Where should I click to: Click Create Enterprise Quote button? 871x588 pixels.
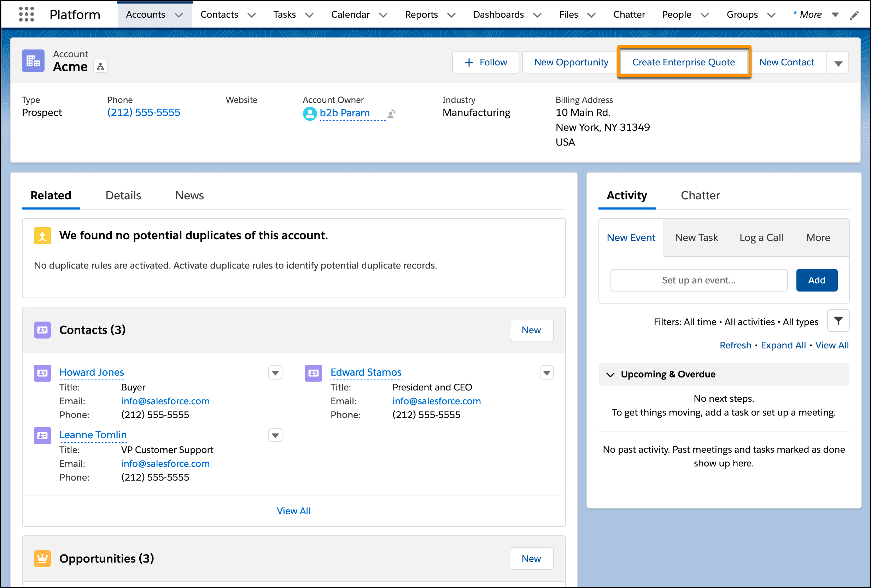(683, 62)
